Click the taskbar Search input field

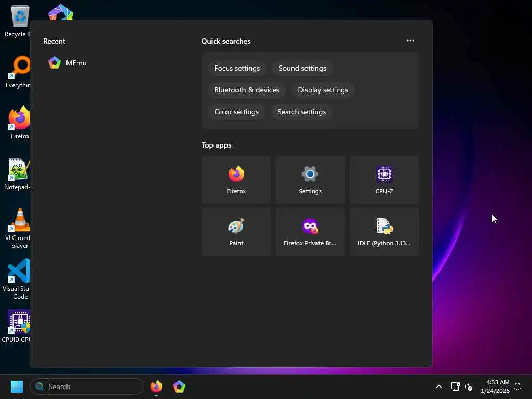[87, 387]
